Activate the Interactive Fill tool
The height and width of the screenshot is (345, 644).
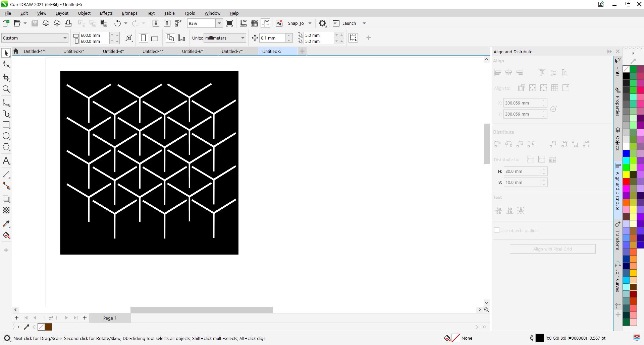coord(6,235)
